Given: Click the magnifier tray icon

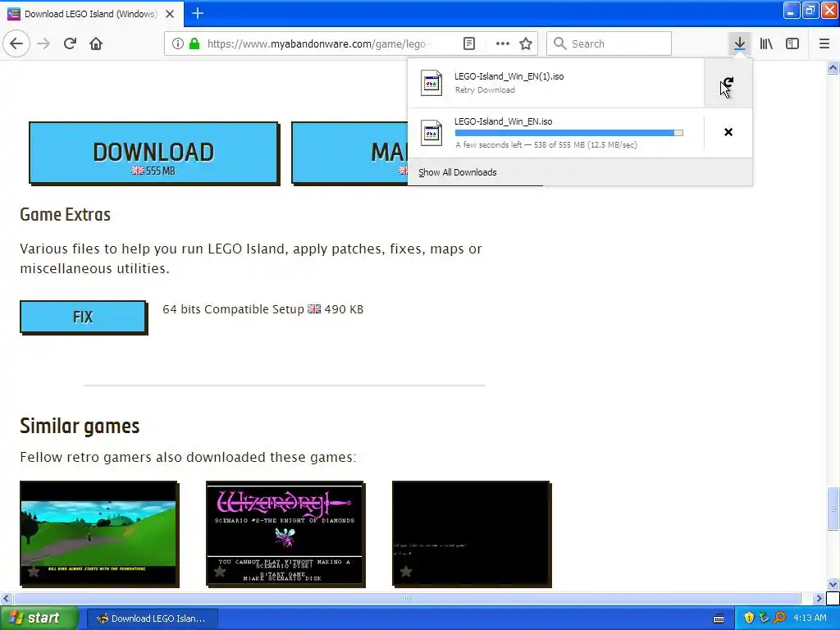Looking at the screenshot, I should point(779,619).
